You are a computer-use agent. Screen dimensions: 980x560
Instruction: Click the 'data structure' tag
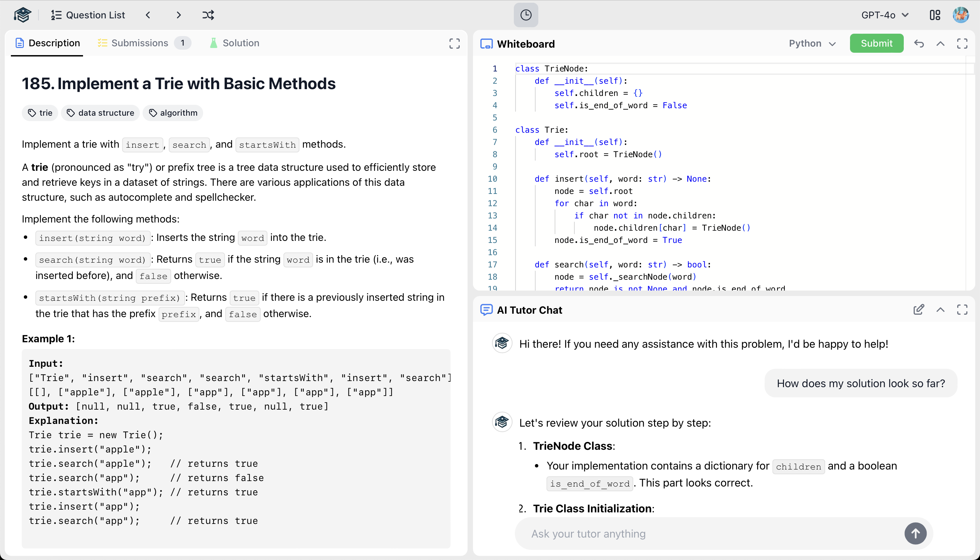[100, 113]
